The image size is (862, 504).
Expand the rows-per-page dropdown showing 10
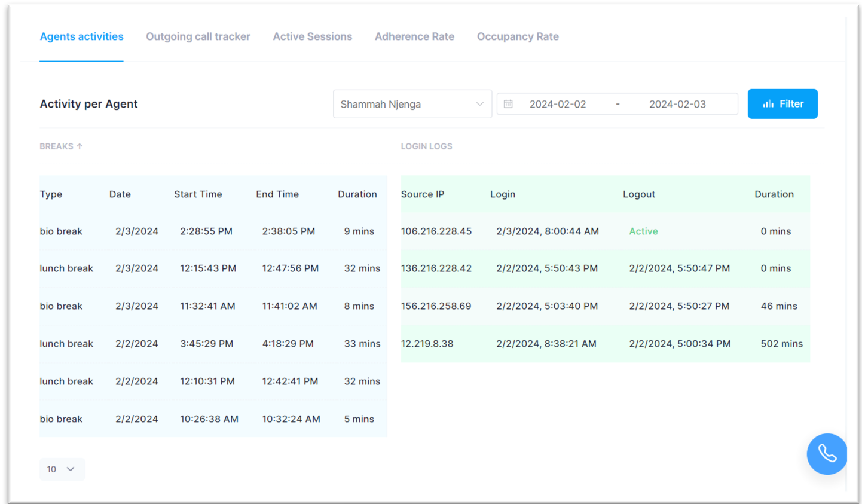[62, 469]
